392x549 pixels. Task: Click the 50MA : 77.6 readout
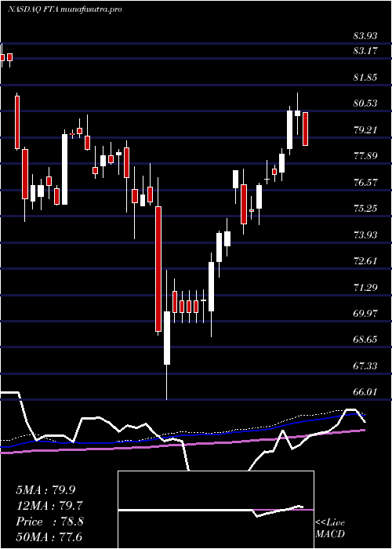click(49, 537)
